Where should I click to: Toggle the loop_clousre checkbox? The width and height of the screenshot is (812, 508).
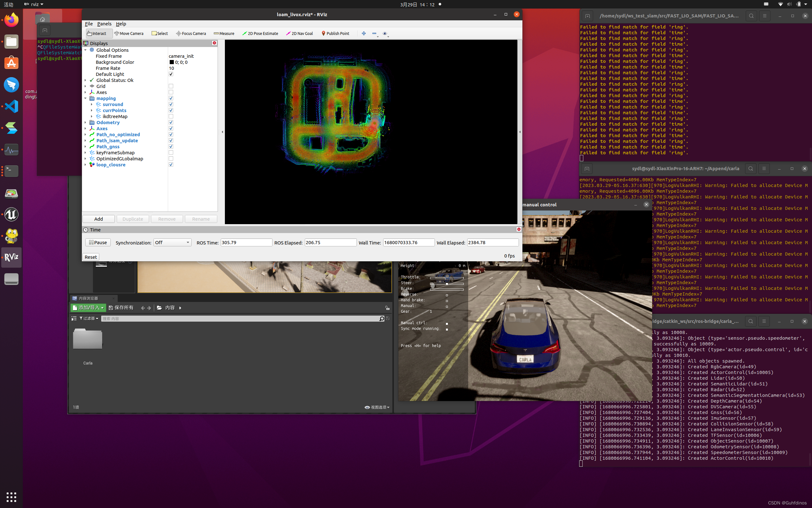point(171,165)
